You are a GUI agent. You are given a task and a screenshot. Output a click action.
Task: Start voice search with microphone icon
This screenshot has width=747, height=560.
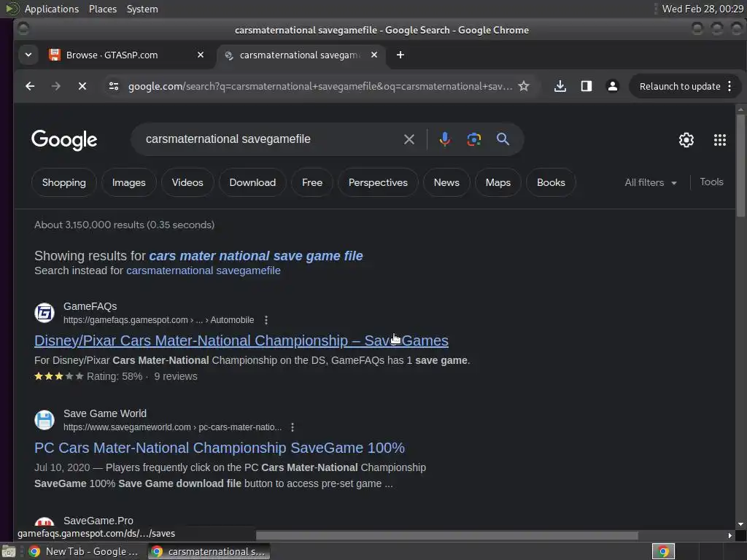coord(444,139)
